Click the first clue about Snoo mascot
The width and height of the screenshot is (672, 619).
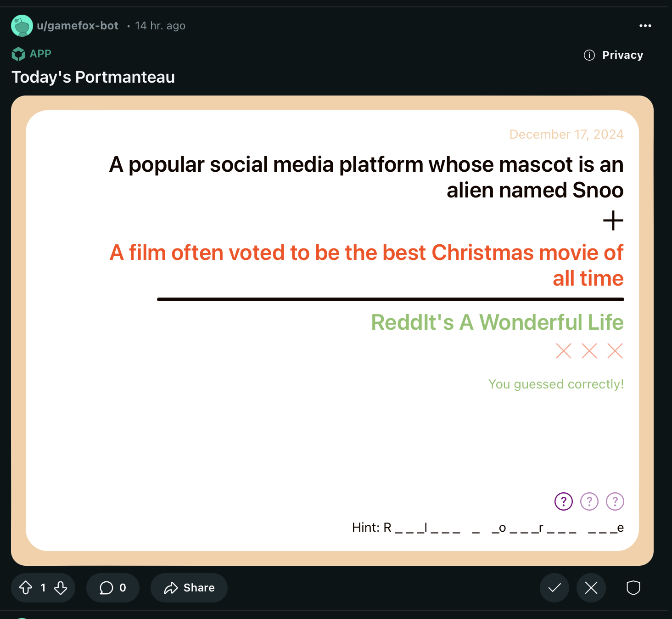click(366, 177)
